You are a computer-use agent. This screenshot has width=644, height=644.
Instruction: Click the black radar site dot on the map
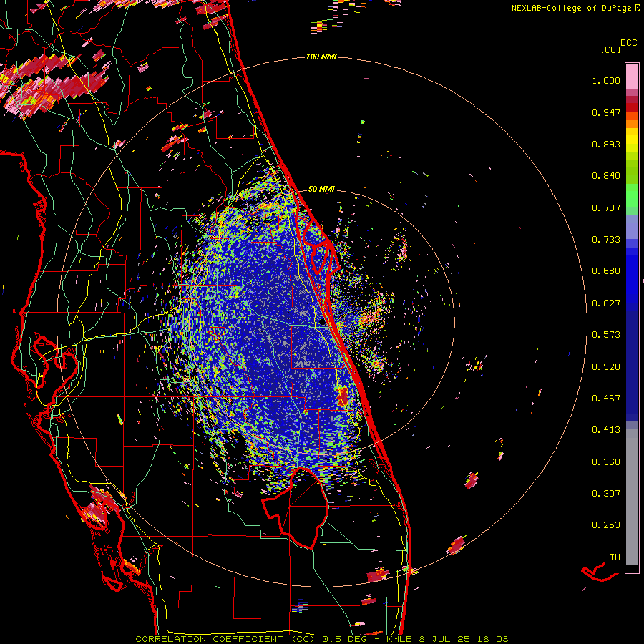[x=322, y=323]
